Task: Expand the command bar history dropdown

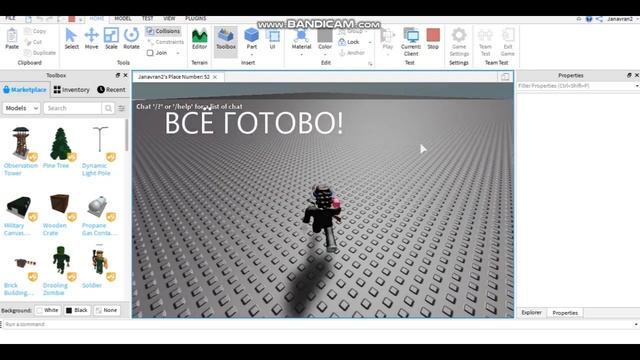Action: [x=636, y=324]
